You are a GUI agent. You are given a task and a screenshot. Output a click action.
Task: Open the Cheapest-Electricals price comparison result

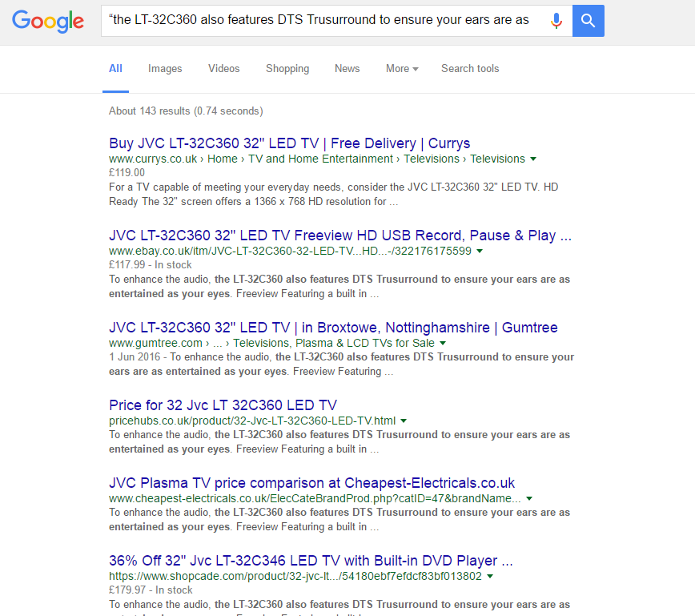[x=312, y=482]
